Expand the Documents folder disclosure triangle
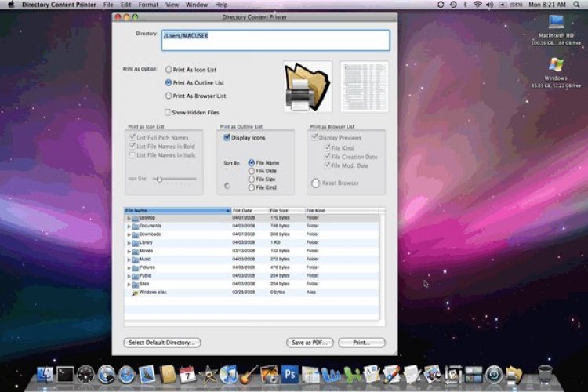Screen dimensions: 588x392 (129, 226)
